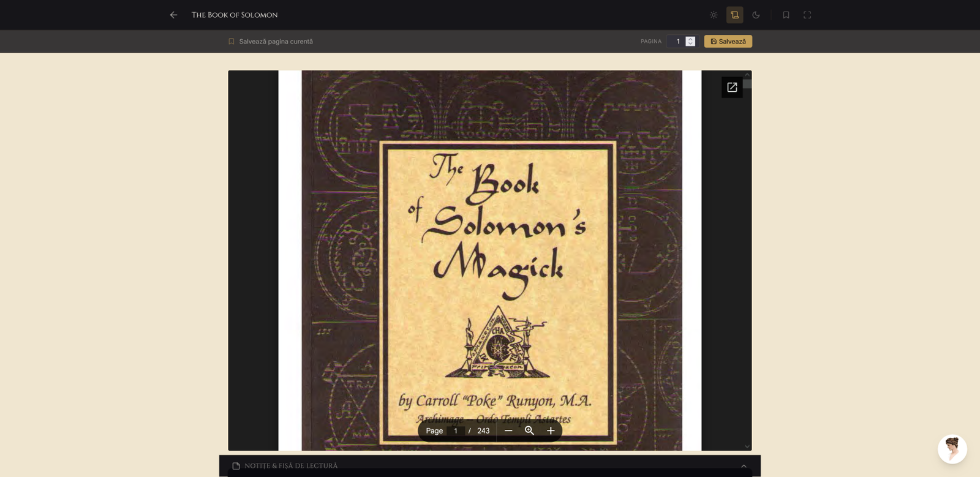The width and height of the screenshot is (980, 477).
Task: Click the bookmark icon beside "Salvează pagina curentă"
Action: point(232,42)
